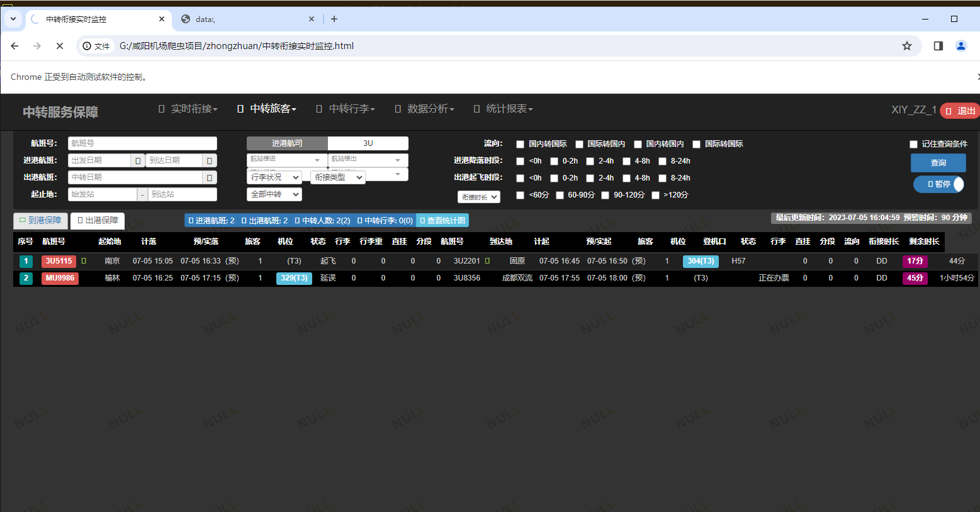
Task: Switch to 到港保障 tab
Action: [40, 221]
